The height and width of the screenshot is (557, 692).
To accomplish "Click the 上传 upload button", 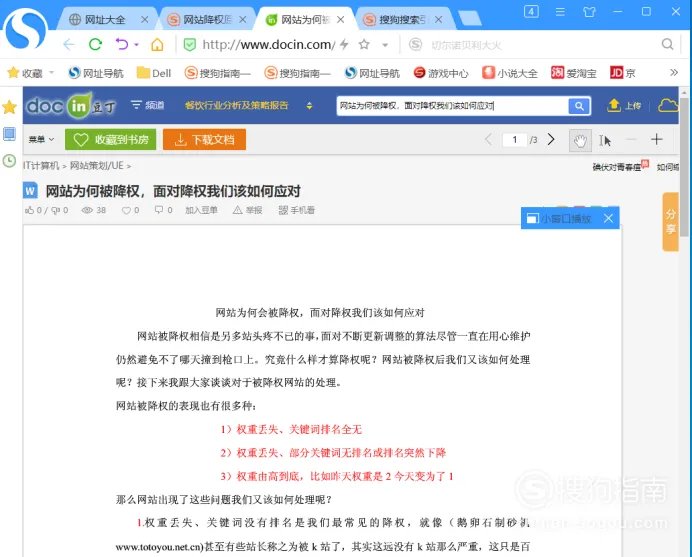I will tap(624, 105).
